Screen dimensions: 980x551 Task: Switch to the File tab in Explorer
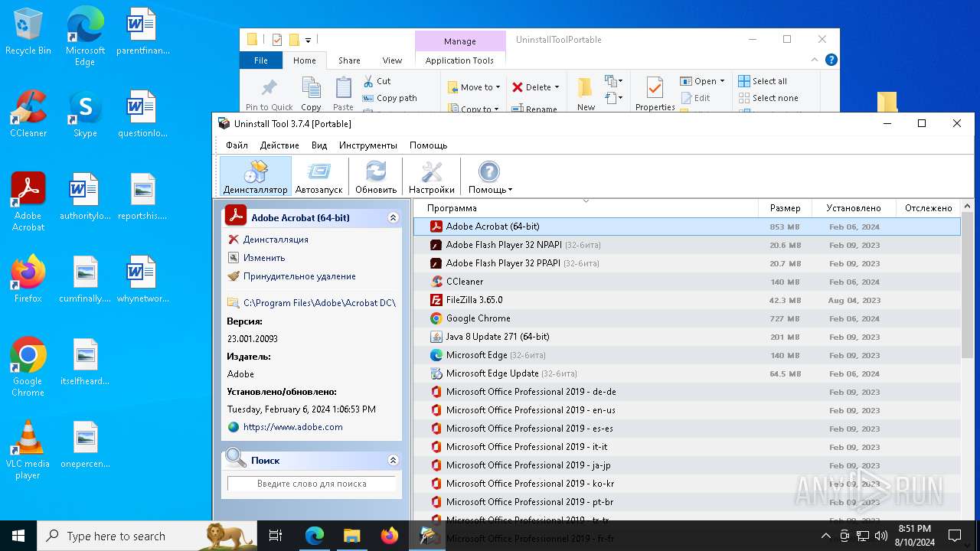click(x=261, y=60)
